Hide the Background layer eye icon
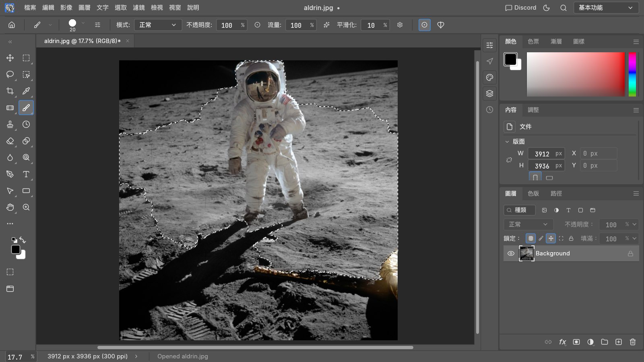This screenshot has width=644, height=362. pyautogui.click(x=511, y=253)
